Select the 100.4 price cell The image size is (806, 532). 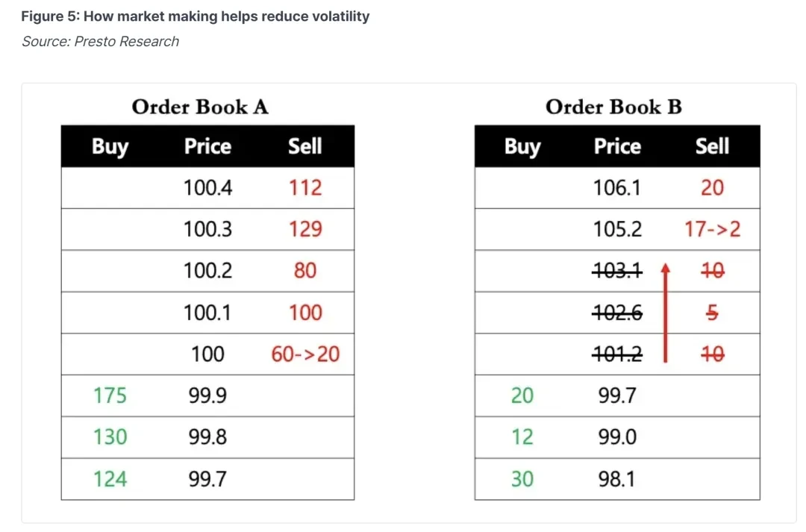click(x=207, y=187)
